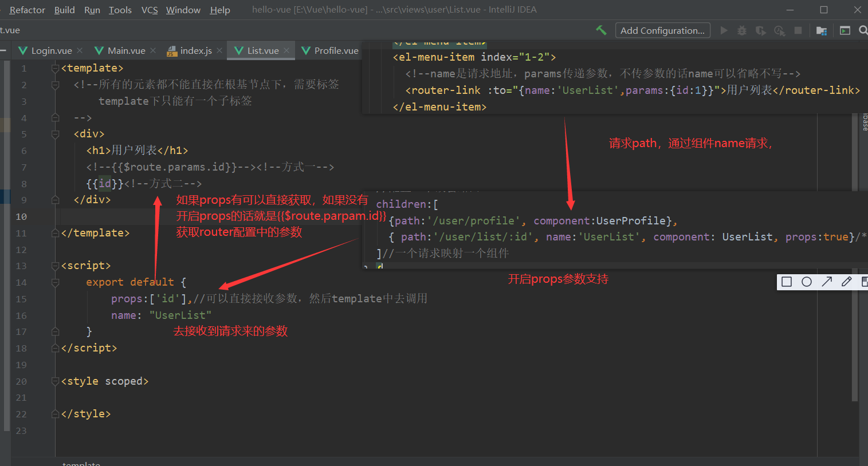Click the <style scoped> tag text
This screenshot has height=466, width=868.
point(105,381)
